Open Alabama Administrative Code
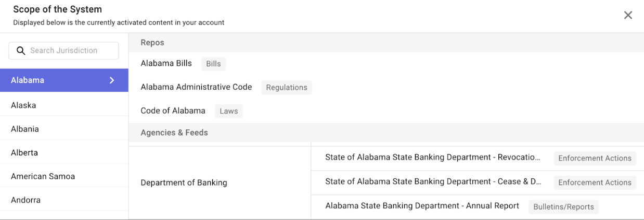 (x=196, y=87)
